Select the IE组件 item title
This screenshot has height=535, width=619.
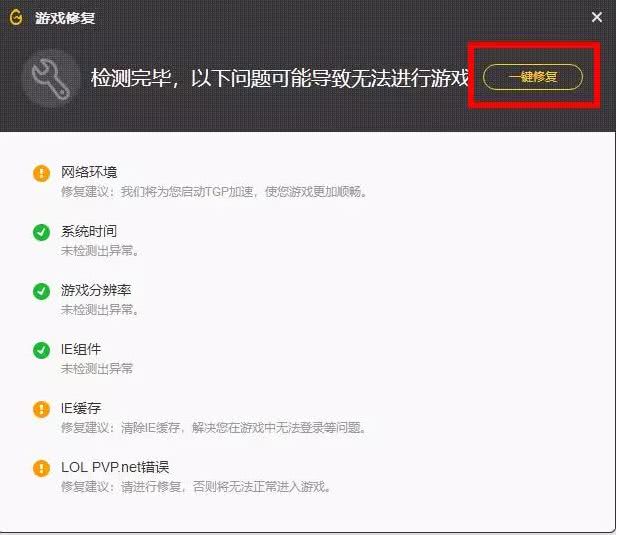point(81,349)
